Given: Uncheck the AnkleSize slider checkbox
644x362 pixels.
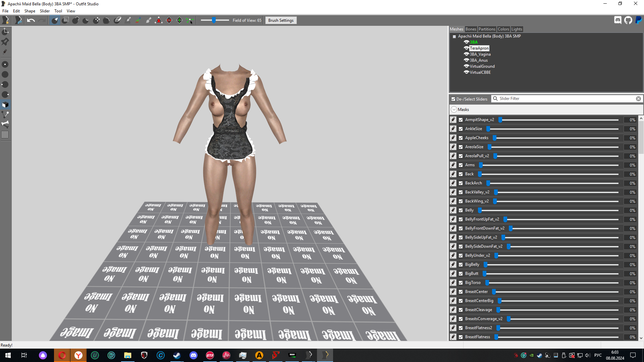Looking at the screenshot, I should 461,129.
